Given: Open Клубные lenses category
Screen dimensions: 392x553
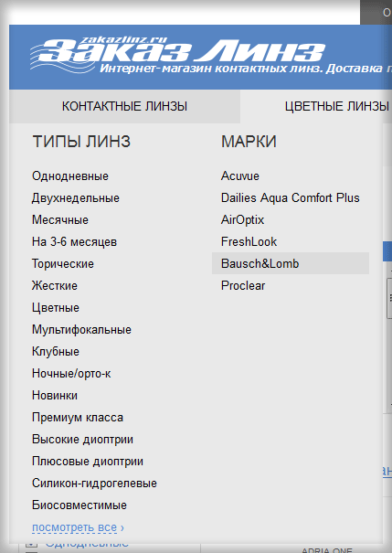Looking at the screenshot, I should pos(56,351).
